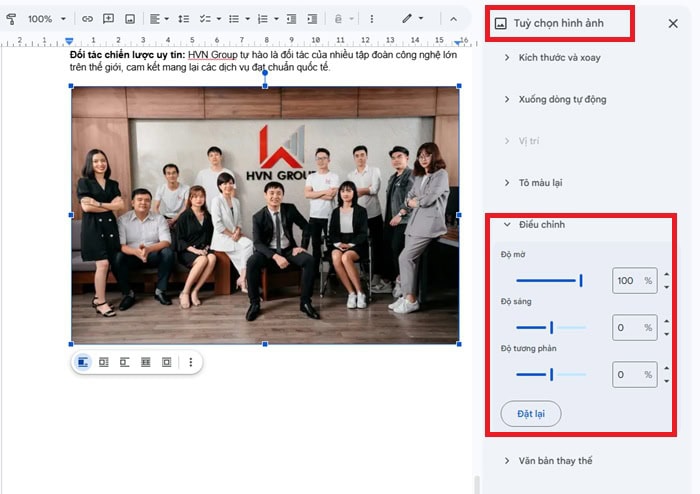Expand Văn bản thay thế section
Screen dimensions: 700x494
pos(548,461)
